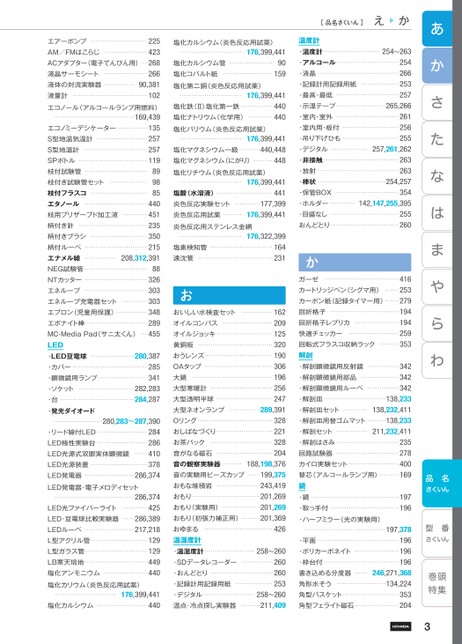The image size is (462, 644).
Task: Select the 塩素検知管 entry
Action: tap(229, 247)
